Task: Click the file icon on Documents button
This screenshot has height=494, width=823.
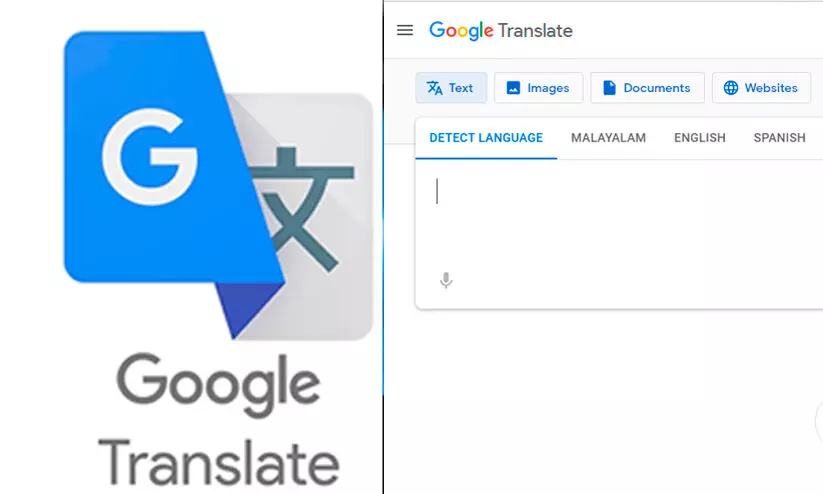Action: [609, 88]
